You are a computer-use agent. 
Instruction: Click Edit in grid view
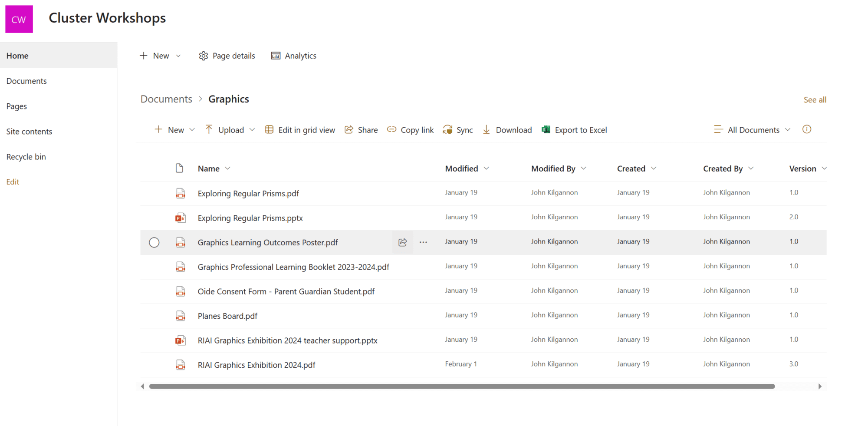pyautogui.click(x=300, y=130)
